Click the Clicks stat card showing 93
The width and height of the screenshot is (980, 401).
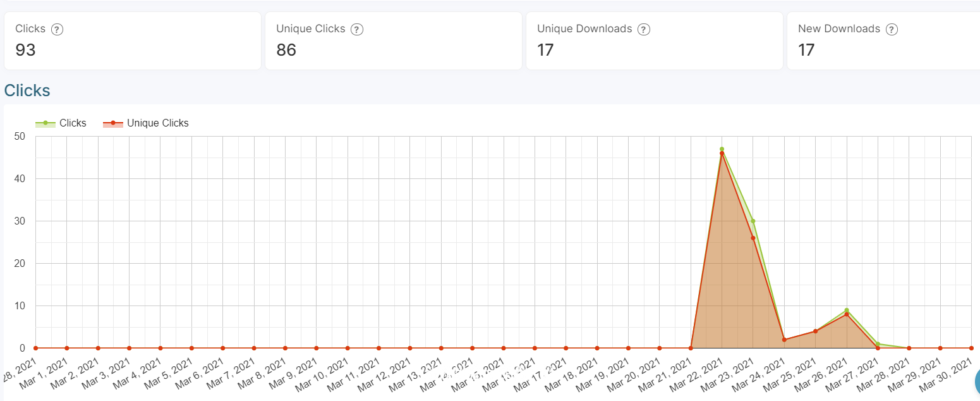[133, 40]
